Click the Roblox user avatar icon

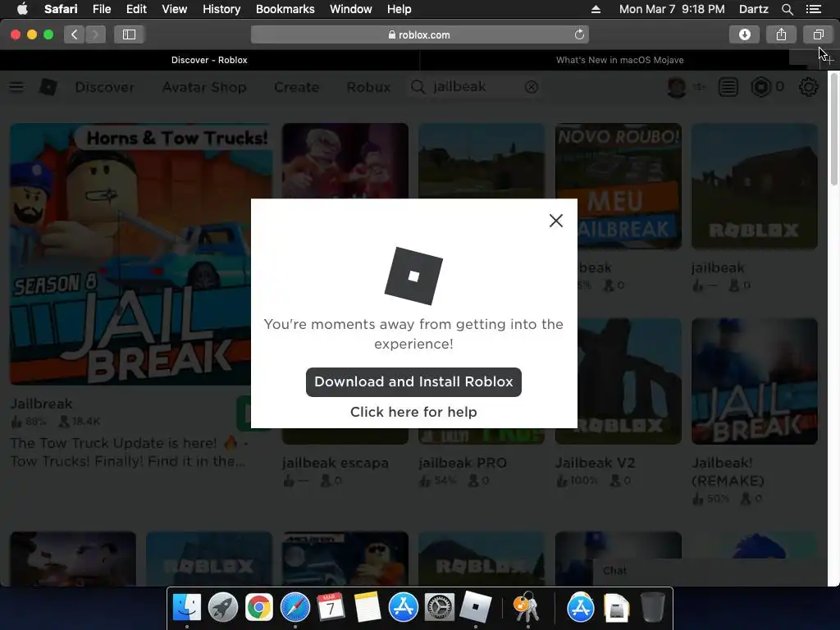tap(677, 87)
